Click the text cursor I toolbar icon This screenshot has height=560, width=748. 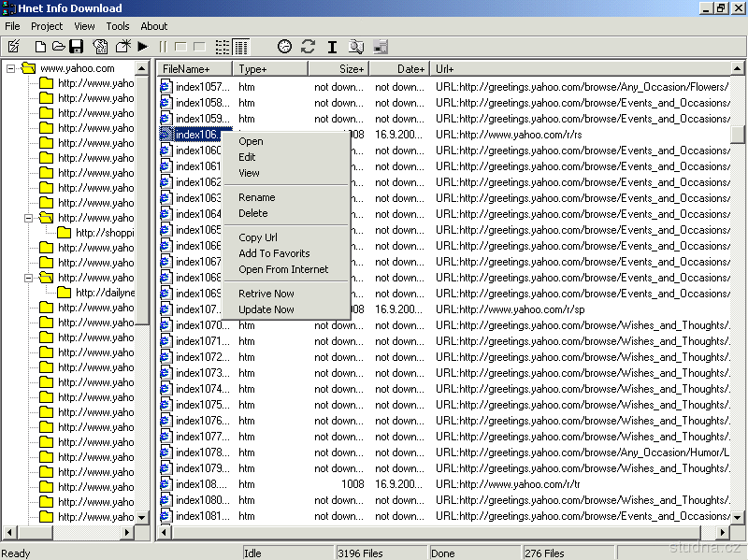pyautogui.click(x=332, y=47)
